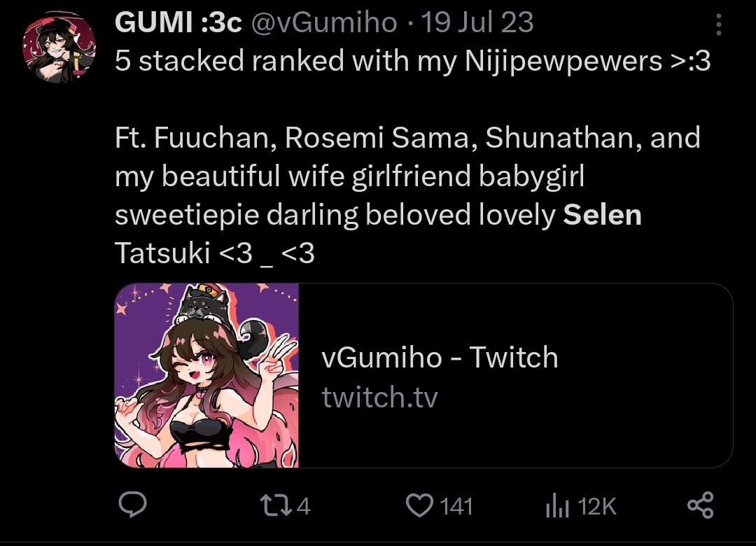756x546 pixels.
Task: Open the Twitch card anime thumbnail
Action: pyautogui.click(x=206, y=375)
